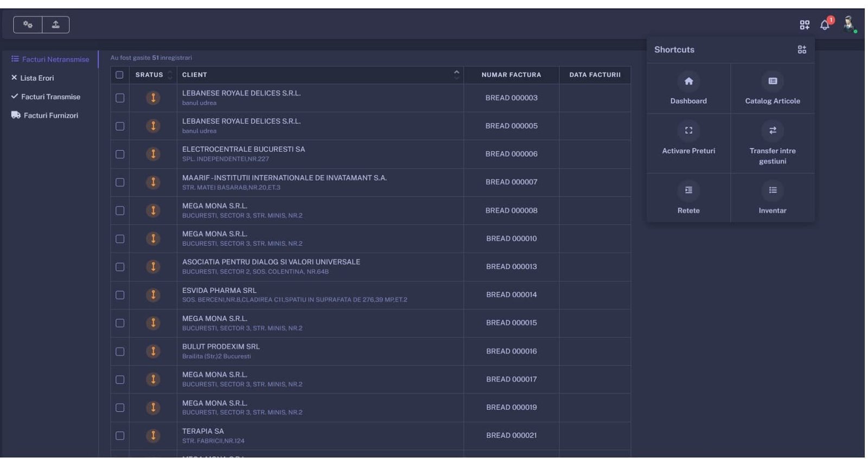Open the notifications bell icon
Screen dimensions: 868x459
825,25
